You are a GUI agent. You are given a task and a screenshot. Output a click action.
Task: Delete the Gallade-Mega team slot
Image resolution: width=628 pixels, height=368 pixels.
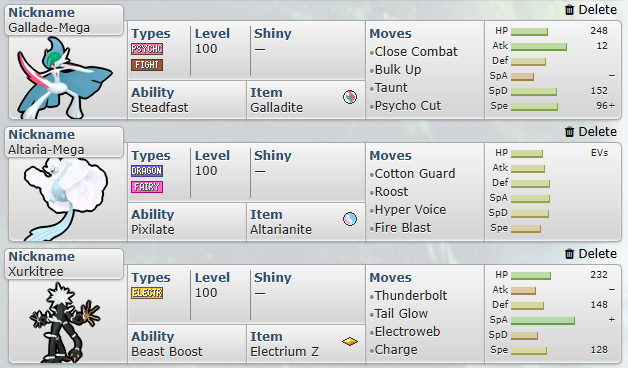point(591,10)
